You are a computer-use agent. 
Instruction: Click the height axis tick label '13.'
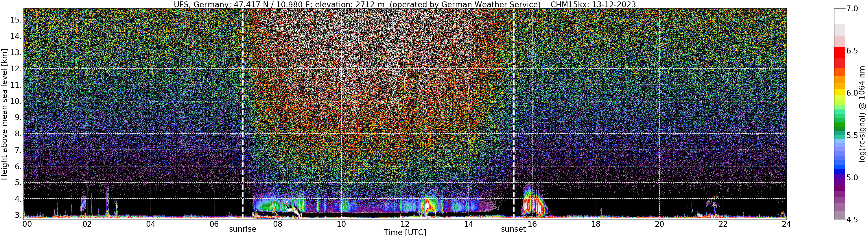16,53
